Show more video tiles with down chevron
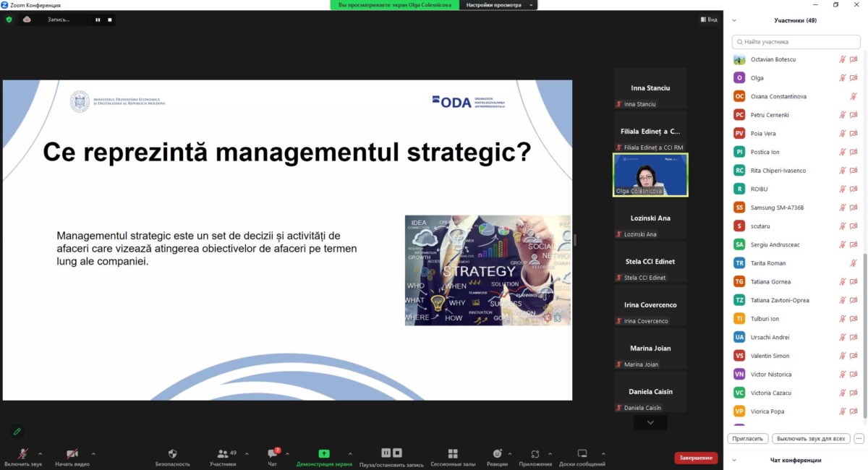 click(x=650, y=422)
